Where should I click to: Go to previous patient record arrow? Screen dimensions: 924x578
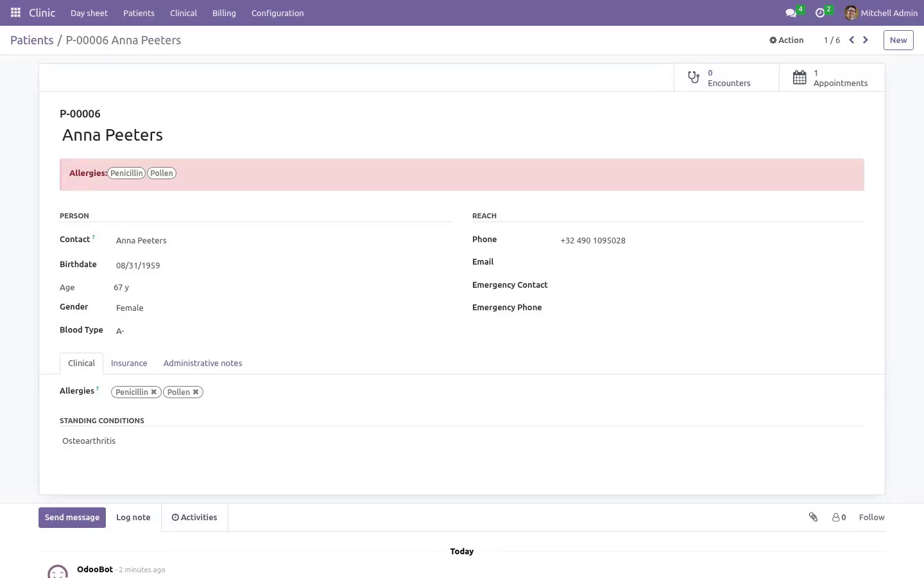pyautogui.click(x=851, y=40)
